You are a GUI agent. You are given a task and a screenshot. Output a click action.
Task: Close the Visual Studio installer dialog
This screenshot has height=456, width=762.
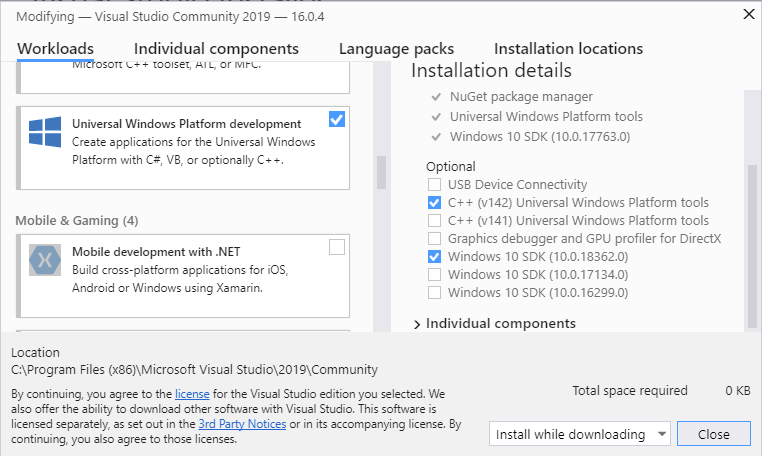[749, 15]
